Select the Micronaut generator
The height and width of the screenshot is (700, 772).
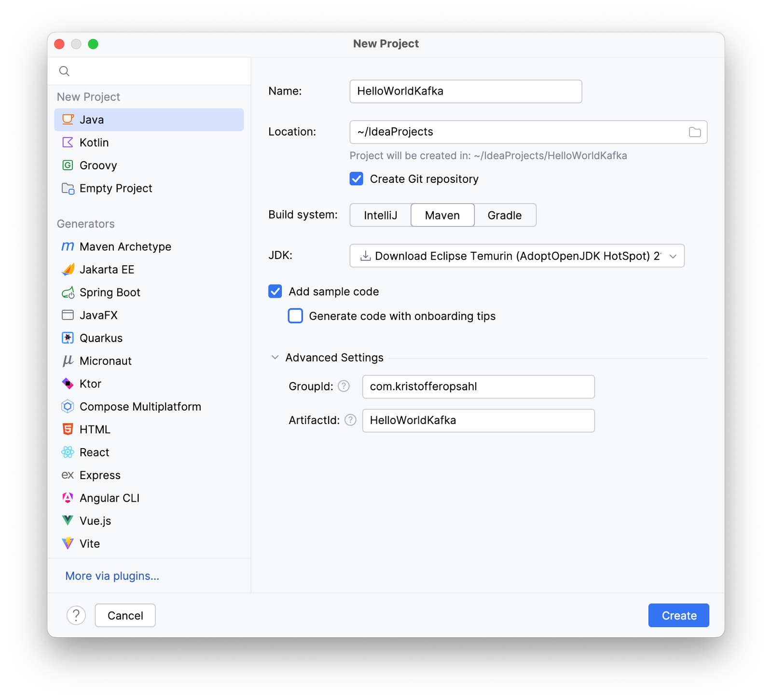coord(105,360)
